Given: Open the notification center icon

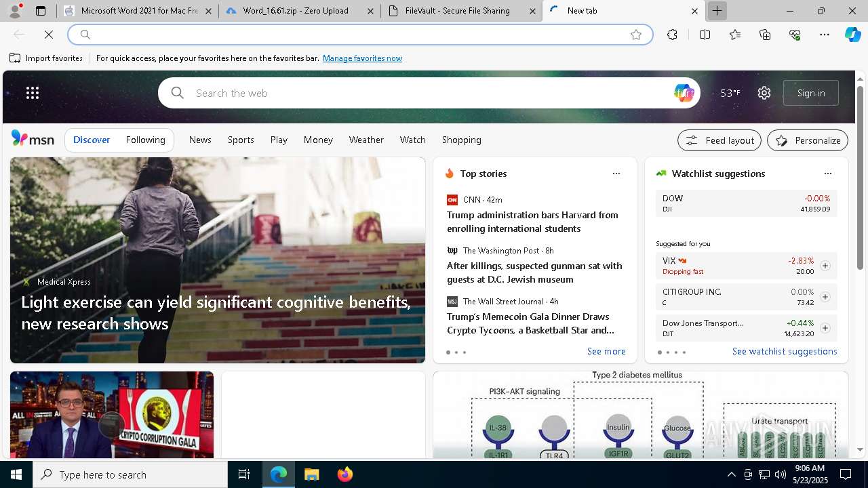Looking at the screenshot, I should pos(846,474).
